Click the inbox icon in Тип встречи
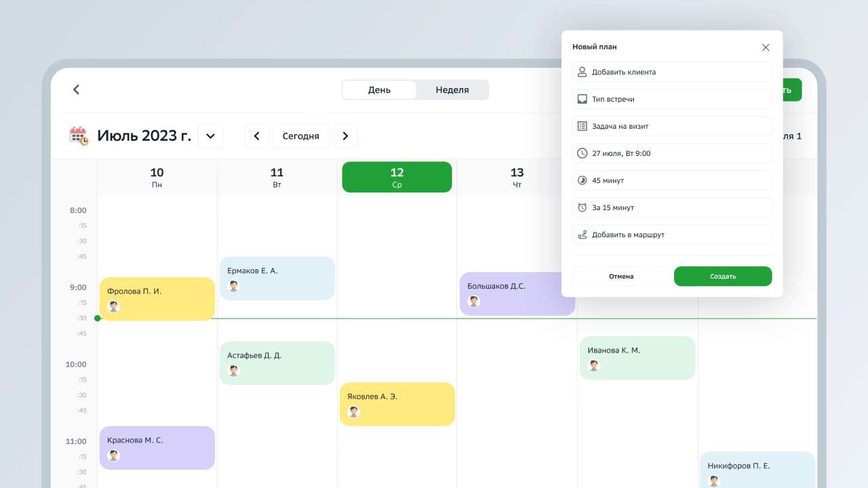The image size is (868, 488). 582,99
